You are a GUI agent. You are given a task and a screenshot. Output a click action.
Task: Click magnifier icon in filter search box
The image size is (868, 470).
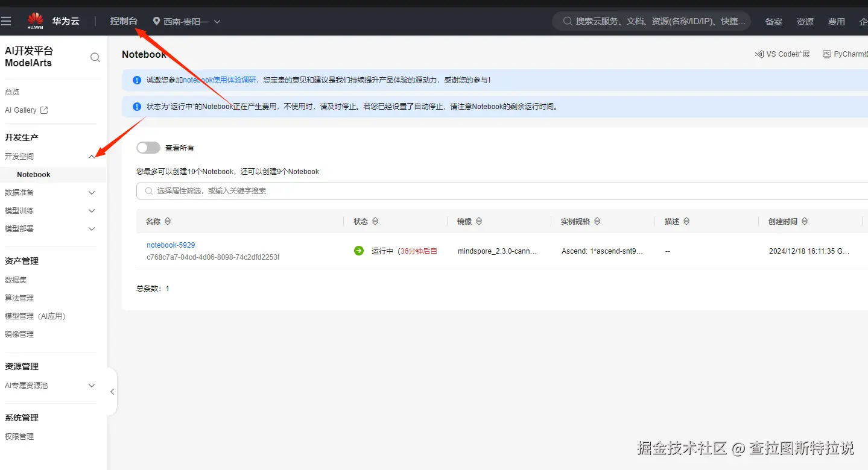[148, 191]
